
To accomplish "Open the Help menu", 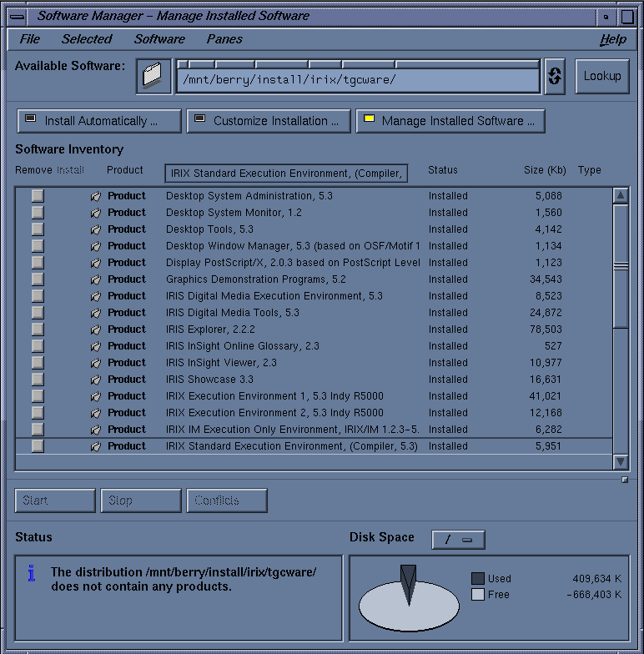I will pos(613,39).
